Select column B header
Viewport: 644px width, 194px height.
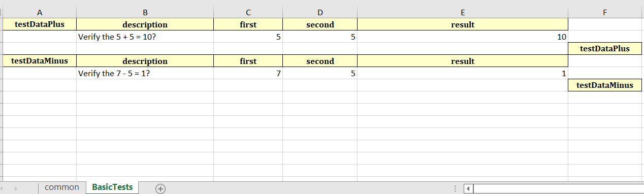[x=145, y=13]
